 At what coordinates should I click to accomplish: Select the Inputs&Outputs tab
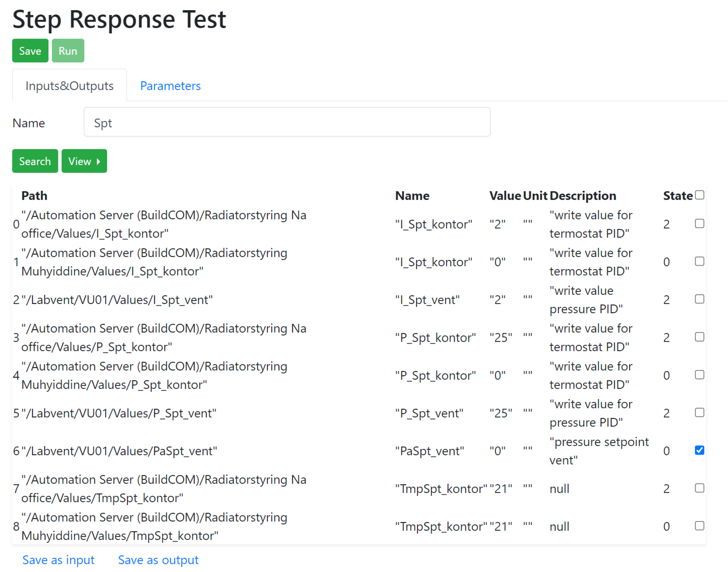pyautogui.click(x=69, y=86)
